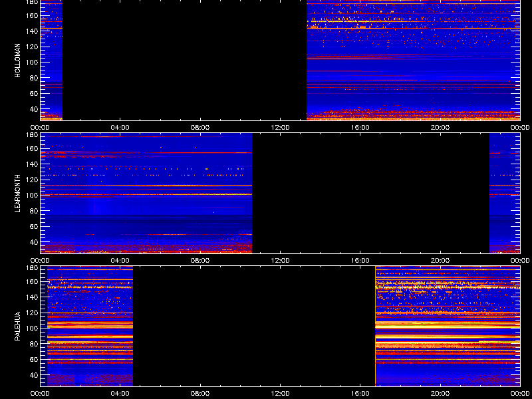Click the 60 frequency tick on Palehua axis
Screen dimensions: 532x399
34,360
